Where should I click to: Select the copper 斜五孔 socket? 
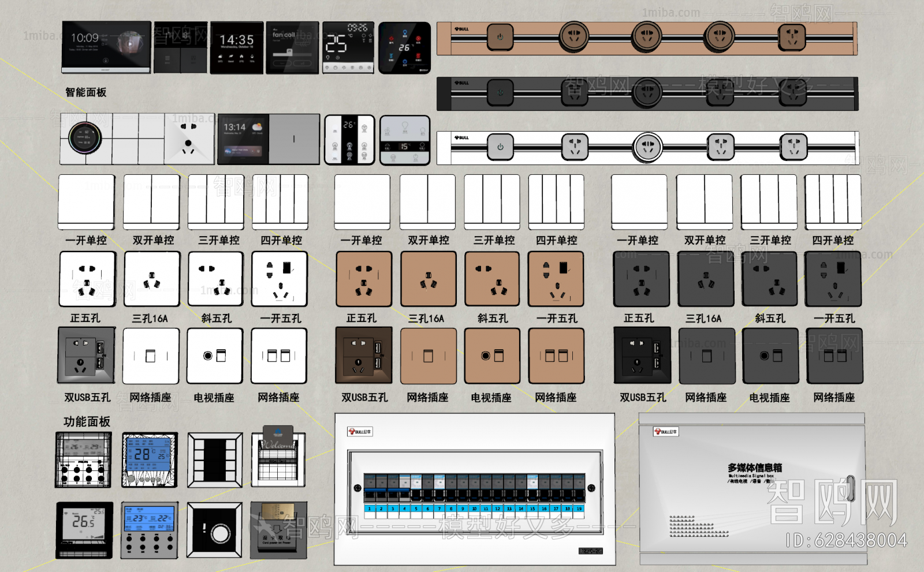[x=493, y=279]
